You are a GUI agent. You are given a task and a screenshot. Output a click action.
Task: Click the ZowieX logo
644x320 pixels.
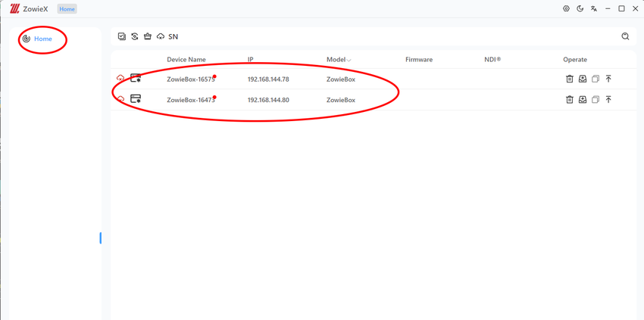(x=15, y=8)
